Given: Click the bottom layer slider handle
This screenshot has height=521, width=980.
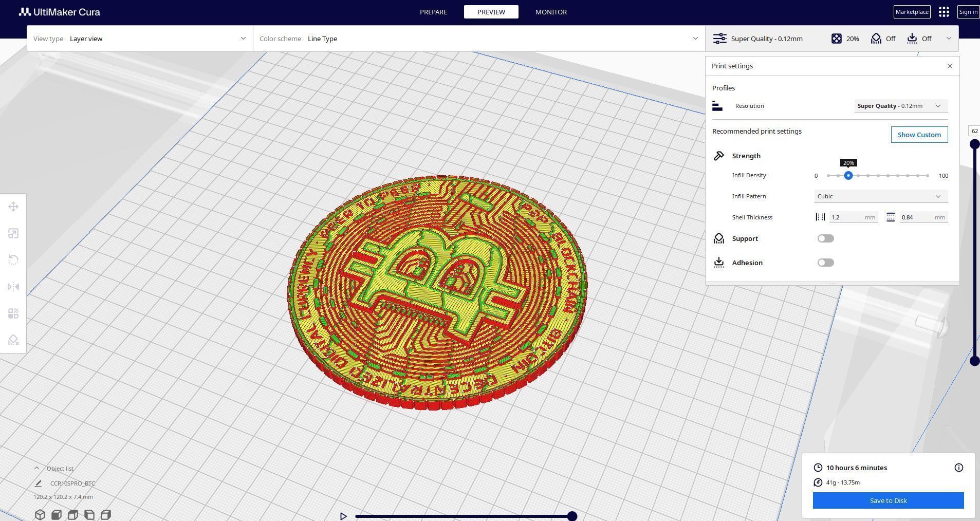Looking at the screenshot, I should [x=974, y=361].
